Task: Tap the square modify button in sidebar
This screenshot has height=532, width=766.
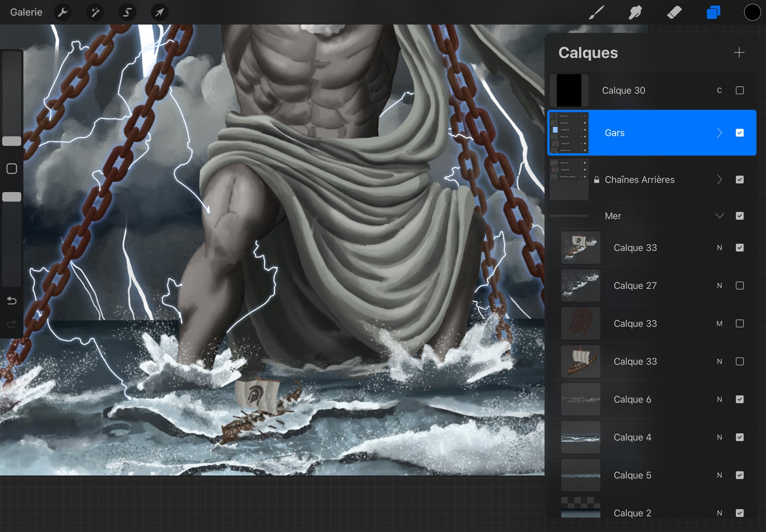Action: (x=12, y=169)
